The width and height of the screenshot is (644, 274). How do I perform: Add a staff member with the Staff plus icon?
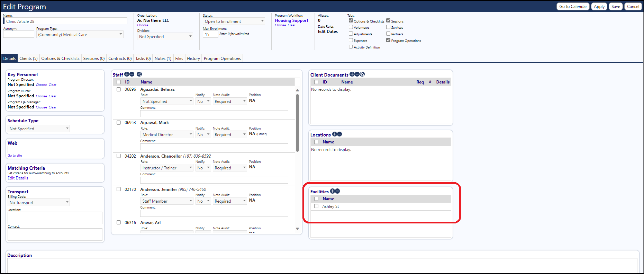[x=127, y=74]
